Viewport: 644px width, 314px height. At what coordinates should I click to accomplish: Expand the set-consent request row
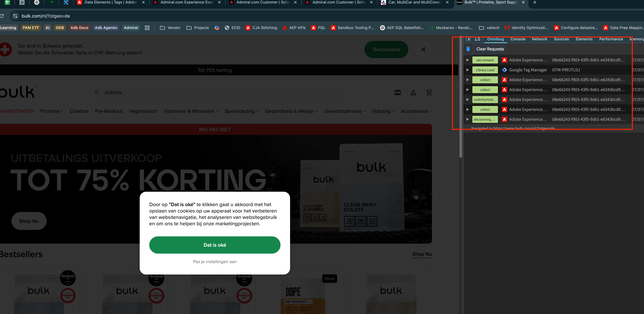pyautogui.click(x=467, y=60)
